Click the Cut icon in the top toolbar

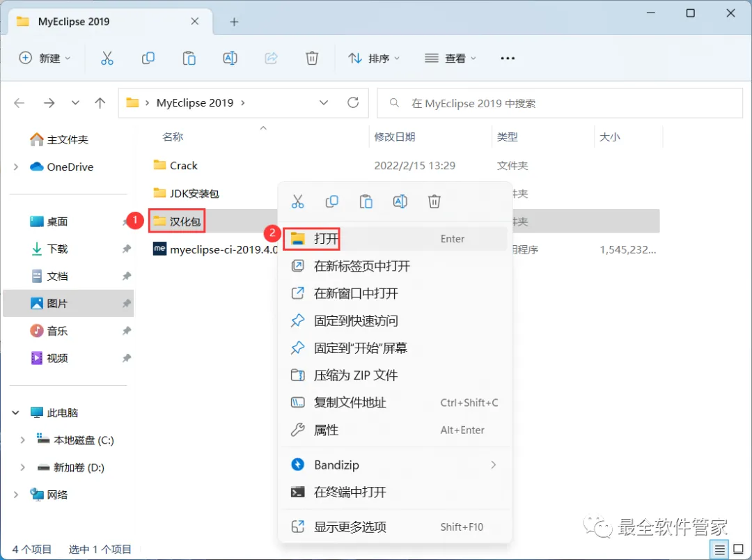107,58
